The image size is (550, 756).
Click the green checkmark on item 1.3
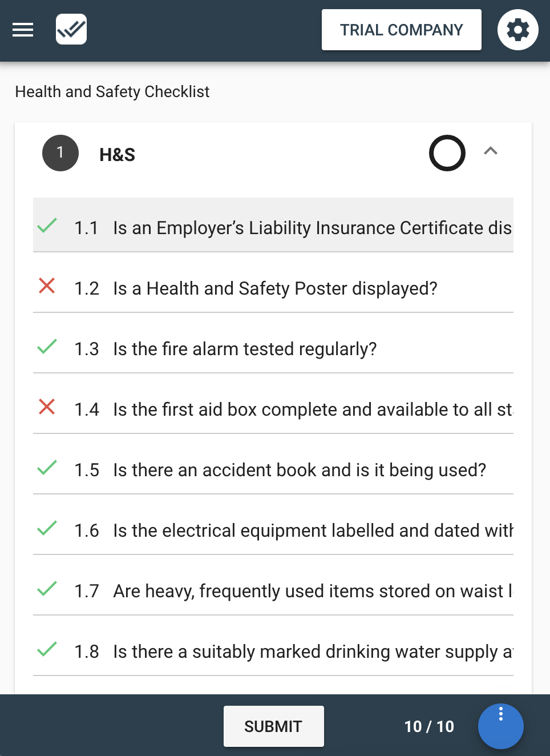point(47,346)
